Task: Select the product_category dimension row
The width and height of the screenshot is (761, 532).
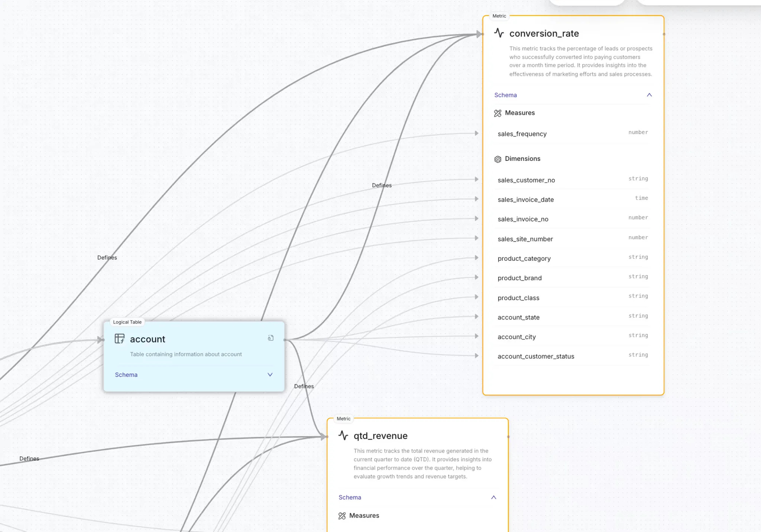Action: [573, 258]
